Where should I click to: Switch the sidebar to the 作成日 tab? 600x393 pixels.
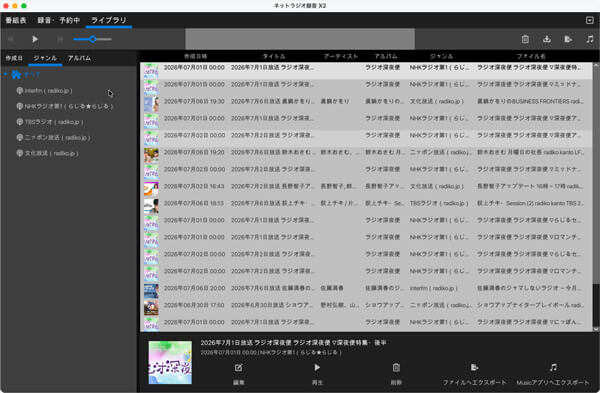coord(14,58)
